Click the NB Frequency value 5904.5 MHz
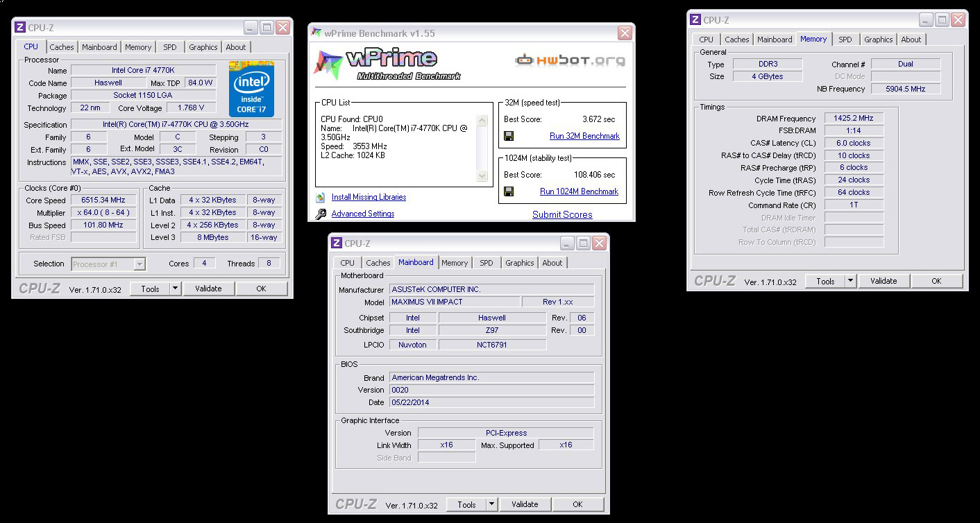Image resolution: width=980 pixels, height=523 pixels. pyautogui.click(x=906, y=89)
